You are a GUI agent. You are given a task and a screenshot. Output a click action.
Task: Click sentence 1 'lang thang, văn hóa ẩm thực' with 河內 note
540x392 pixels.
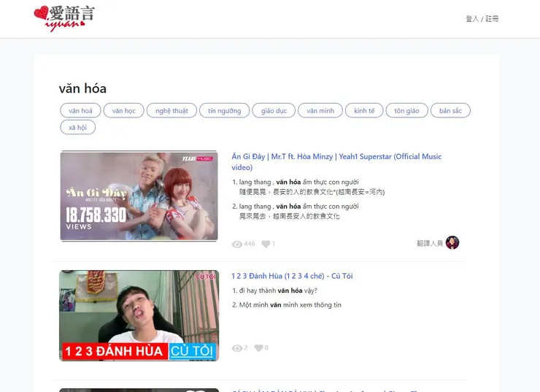pyautogui.click(x=312, y=187)
